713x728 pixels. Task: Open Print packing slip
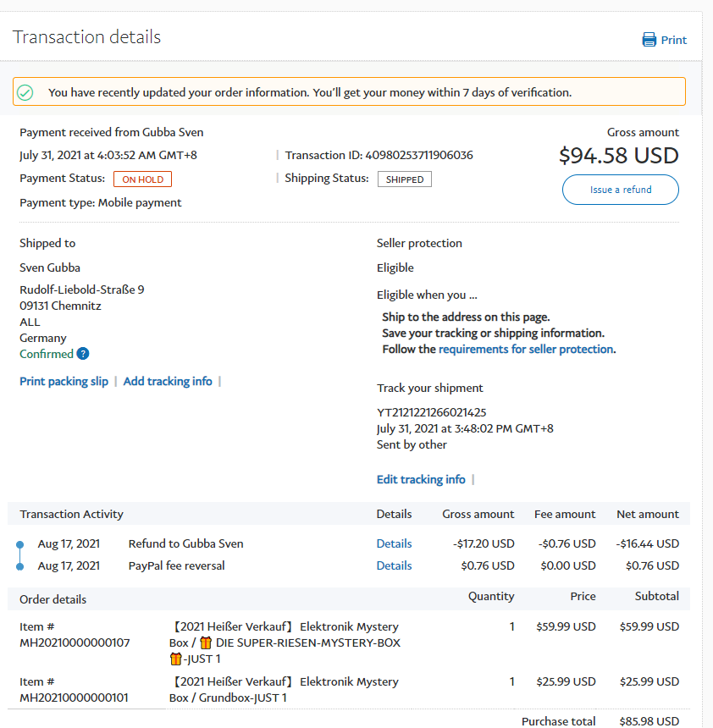64,382
